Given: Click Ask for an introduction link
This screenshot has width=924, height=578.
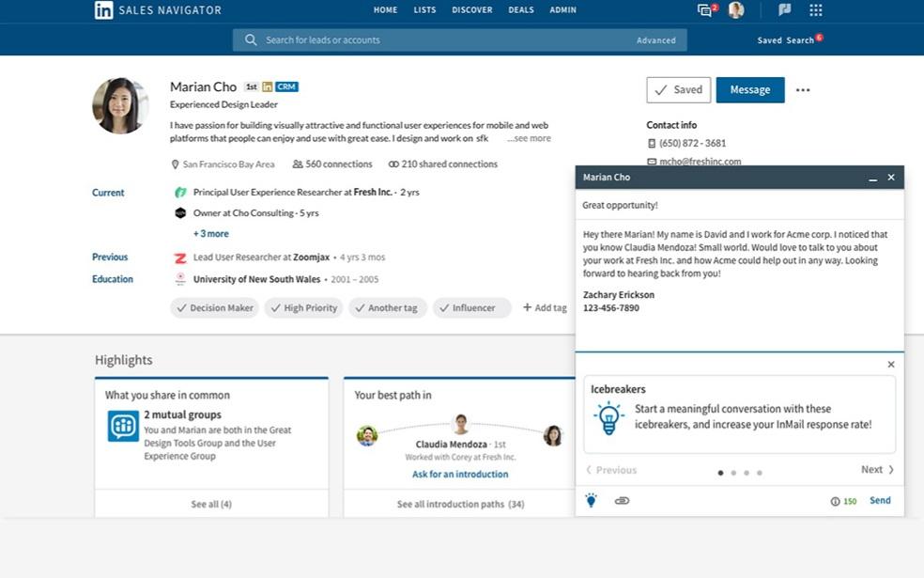Looking at the screenshot, I should 460,475.
